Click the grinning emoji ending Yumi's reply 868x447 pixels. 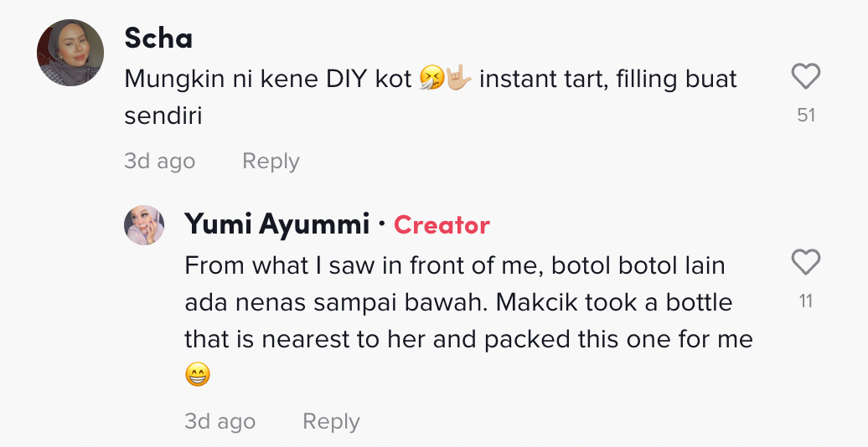(197, 374)
